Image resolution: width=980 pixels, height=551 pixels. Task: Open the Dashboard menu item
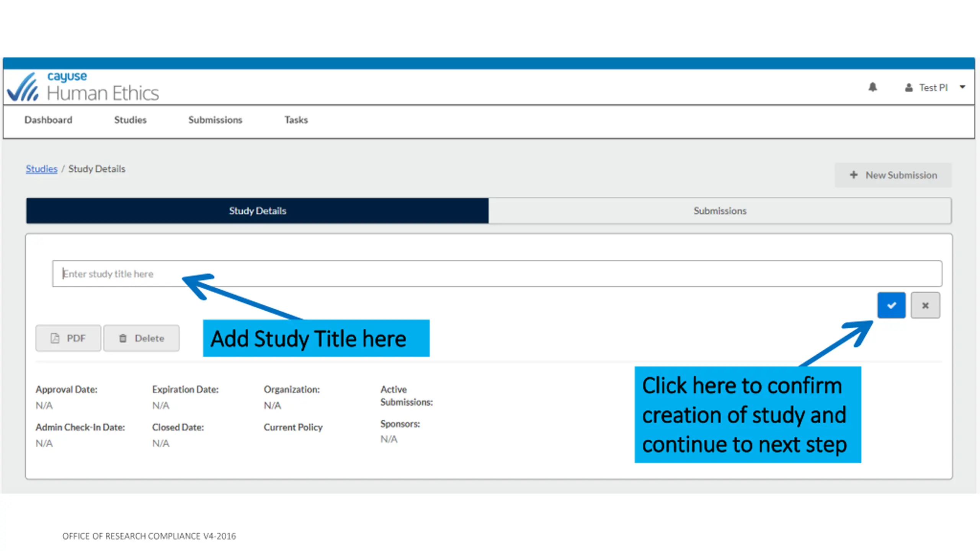[x=48, y=120]
